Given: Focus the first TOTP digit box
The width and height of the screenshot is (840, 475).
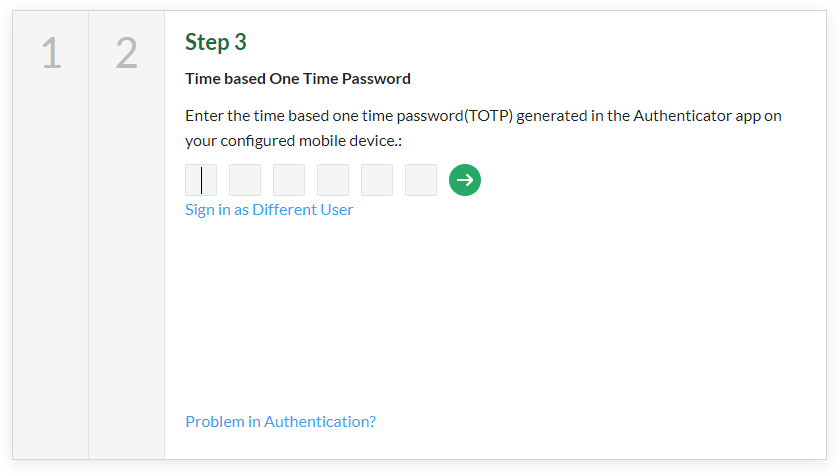Looking at the screenshot, I should pyautogui.click(x=201, y=180).
